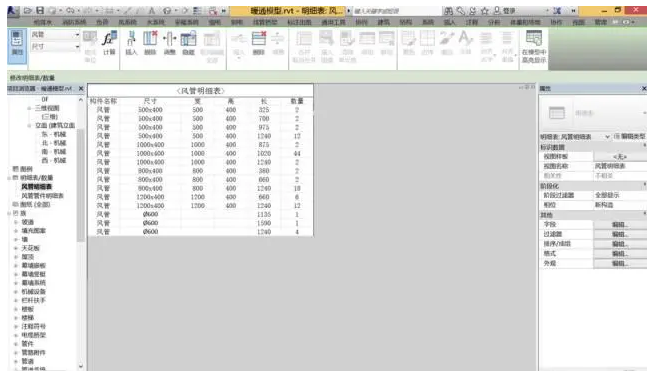Click the 编辑类型 Edit Type button
The height and width of the screenshot is (376, 658).
click(629, 136)
